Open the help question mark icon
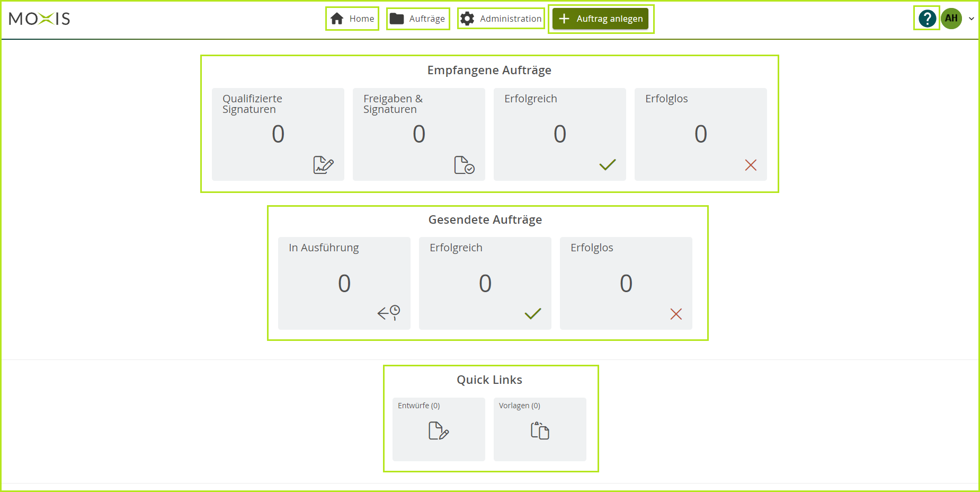 click(926, 18)
